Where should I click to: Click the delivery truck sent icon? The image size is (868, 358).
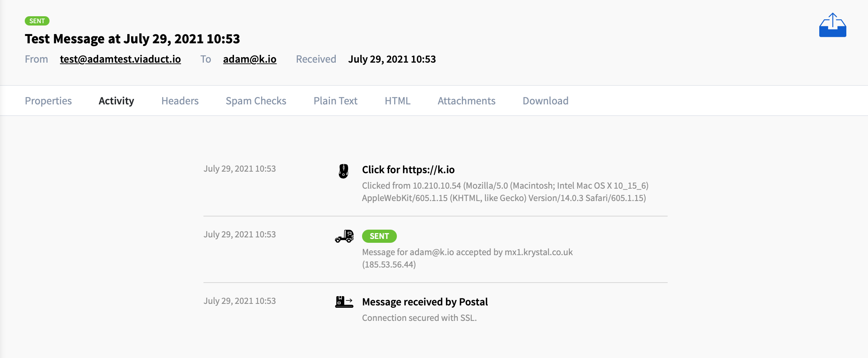point(344,236)
